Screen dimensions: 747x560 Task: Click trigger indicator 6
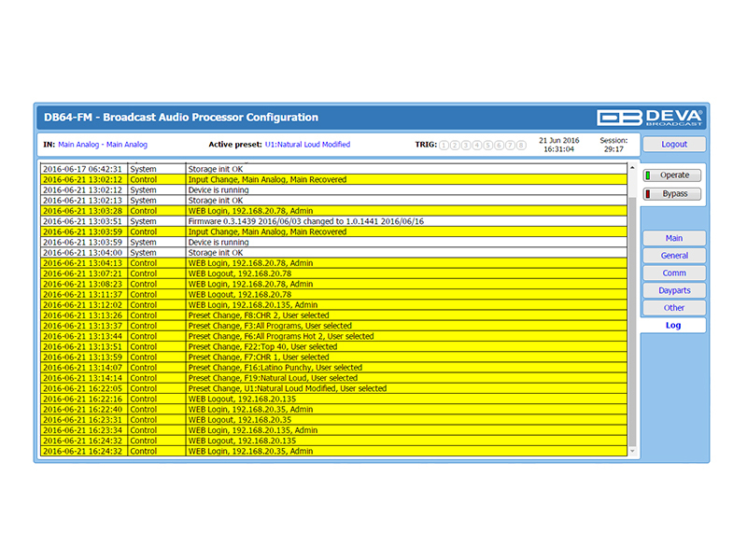[x=499, y=146]
